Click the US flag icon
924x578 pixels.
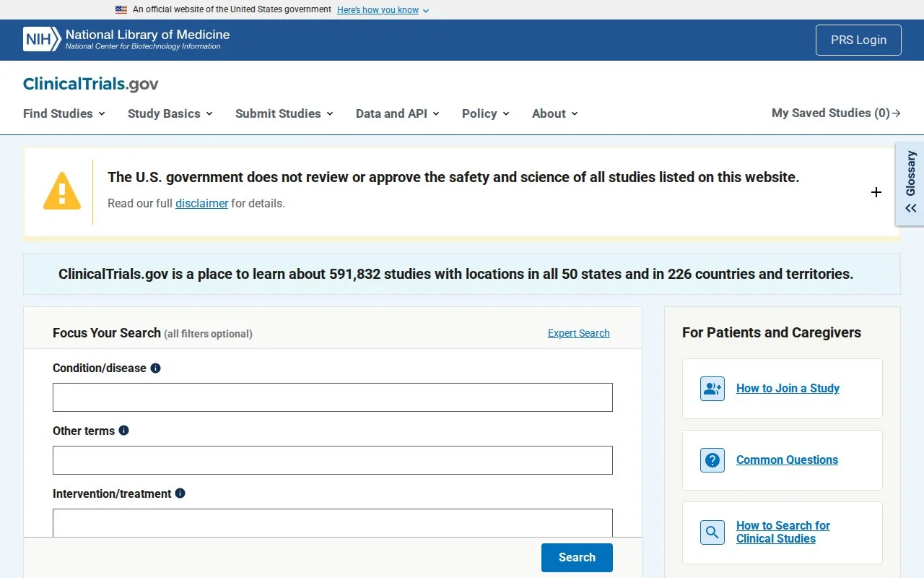click(121, 10)
